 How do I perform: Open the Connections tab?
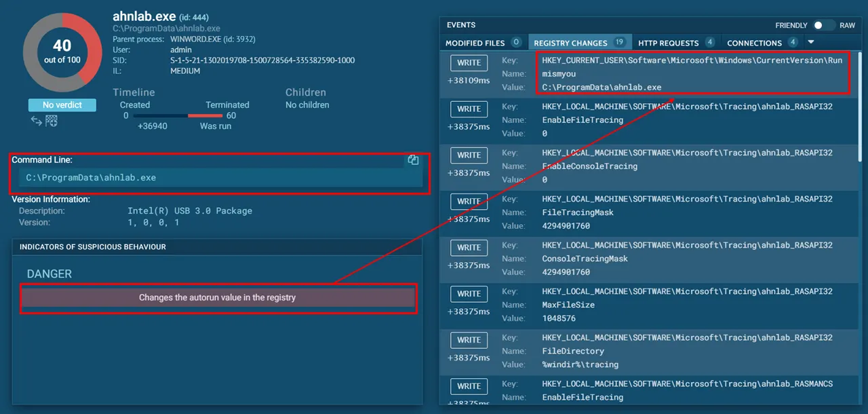click(762, 43)
